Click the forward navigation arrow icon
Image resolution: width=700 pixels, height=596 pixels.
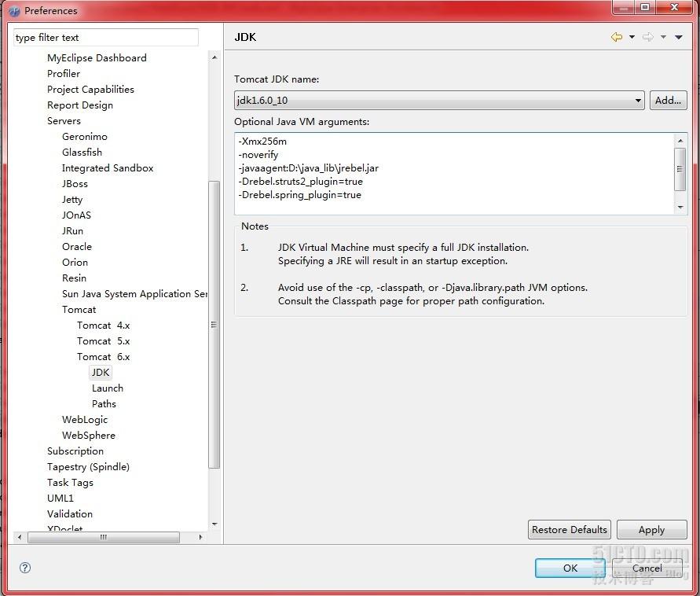pyautogui.click(x=648, y=37)
